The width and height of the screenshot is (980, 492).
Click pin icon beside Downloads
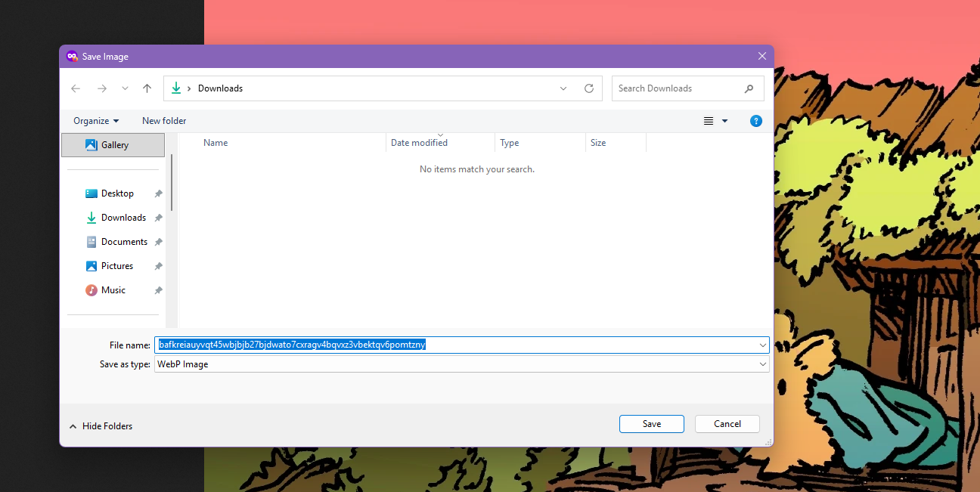pos(158,218)
